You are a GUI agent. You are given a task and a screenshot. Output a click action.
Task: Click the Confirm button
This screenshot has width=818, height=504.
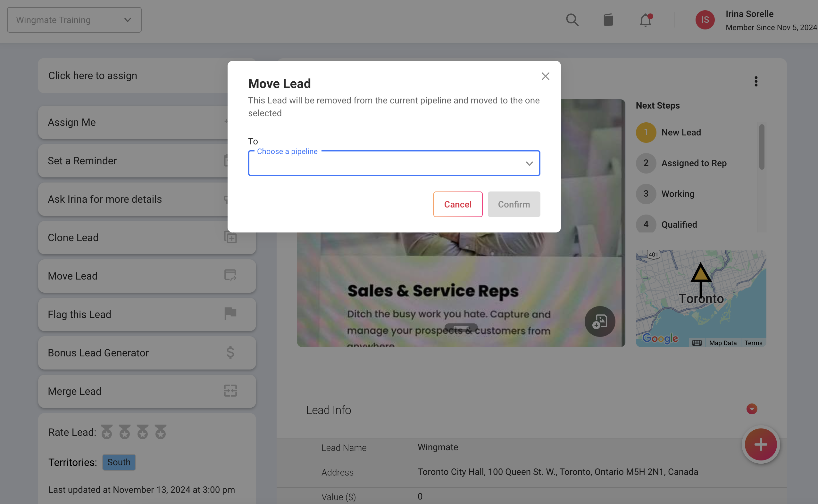513,204
